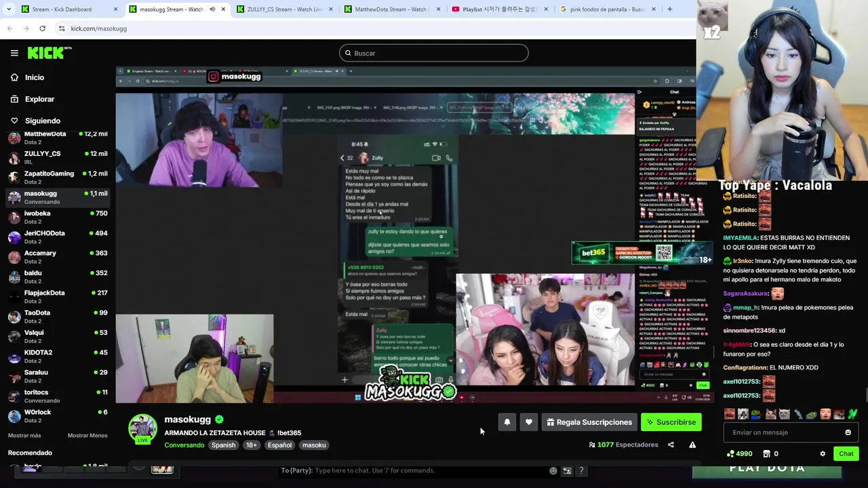This screenshot has height=488, width=868.
Task: Toggle notification bell for masokugg
Action: pos(507,422)
